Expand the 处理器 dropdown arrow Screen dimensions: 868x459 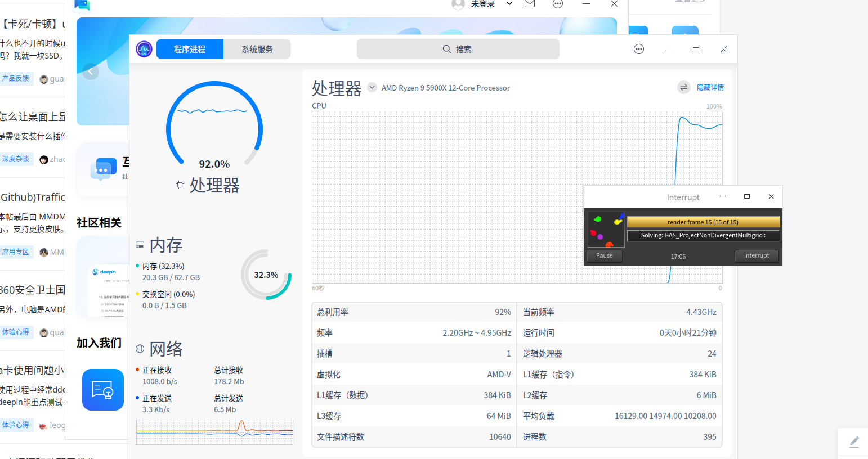point(372,87)
